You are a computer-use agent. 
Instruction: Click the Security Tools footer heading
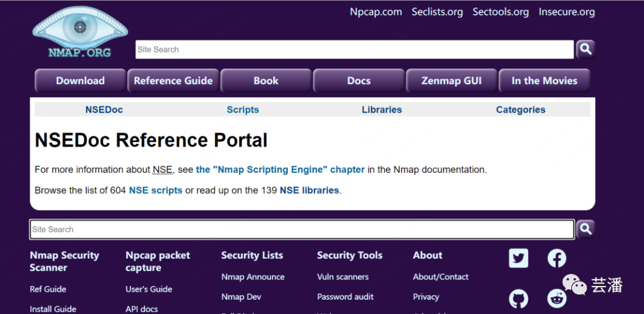(x=349, y=255)
